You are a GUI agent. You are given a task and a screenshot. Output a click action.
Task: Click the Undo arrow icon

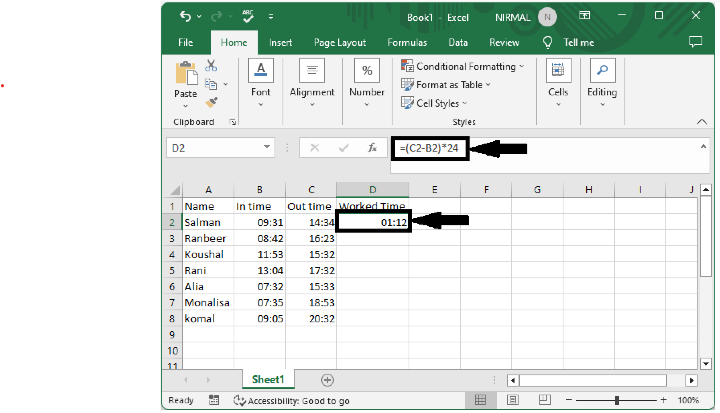[185, 17]
